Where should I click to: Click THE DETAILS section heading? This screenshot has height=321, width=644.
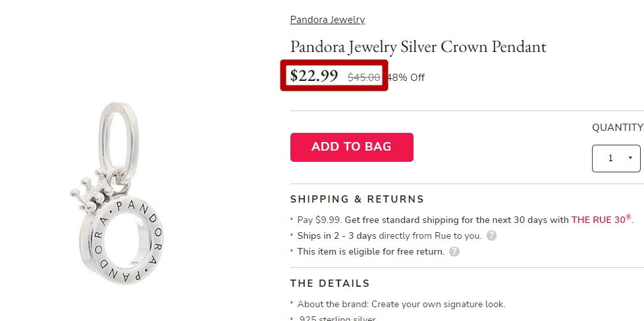click(330, 284)
